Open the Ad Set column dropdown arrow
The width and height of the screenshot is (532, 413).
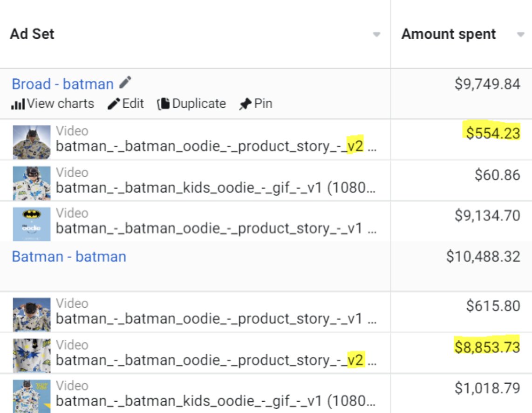pyautogui.click(x=377, y=34)
